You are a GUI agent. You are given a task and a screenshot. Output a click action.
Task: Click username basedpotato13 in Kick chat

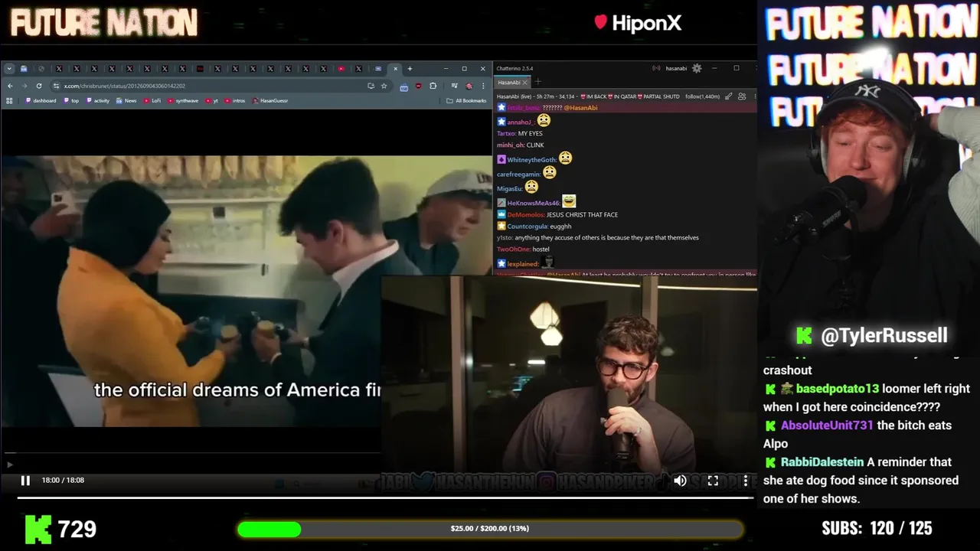coord(838,389)
